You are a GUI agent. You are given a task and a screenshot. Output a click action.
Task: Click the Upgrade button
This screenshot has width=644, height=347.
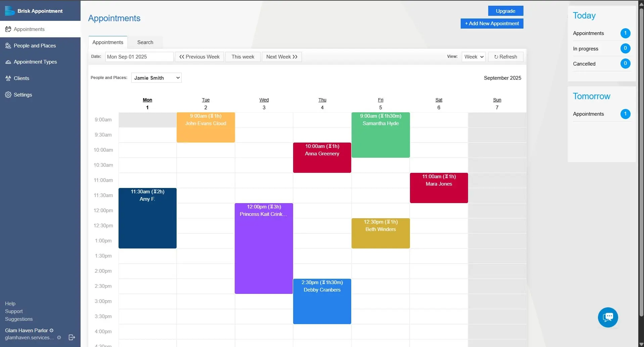505,11
